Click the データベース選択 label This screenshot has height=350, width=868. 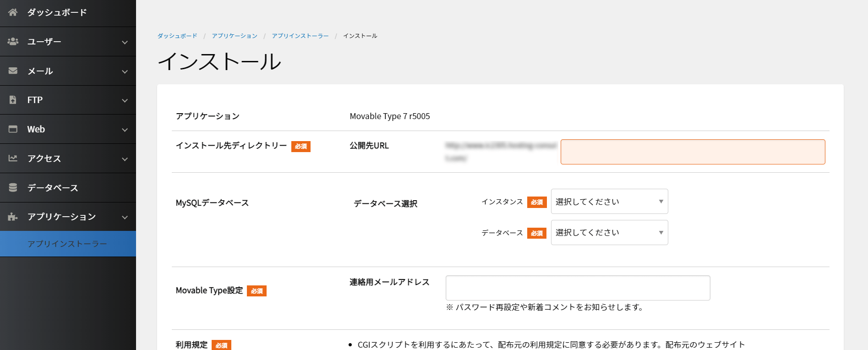[x=385, y=203]
